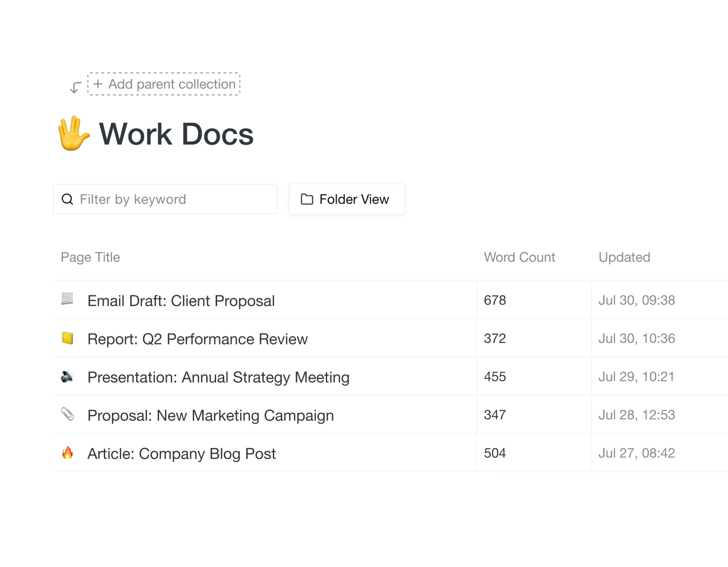Open the Report: Q2 Performance Review page
Image resolution: width=728 pixels, height=567 pixels.
point(197,339)
